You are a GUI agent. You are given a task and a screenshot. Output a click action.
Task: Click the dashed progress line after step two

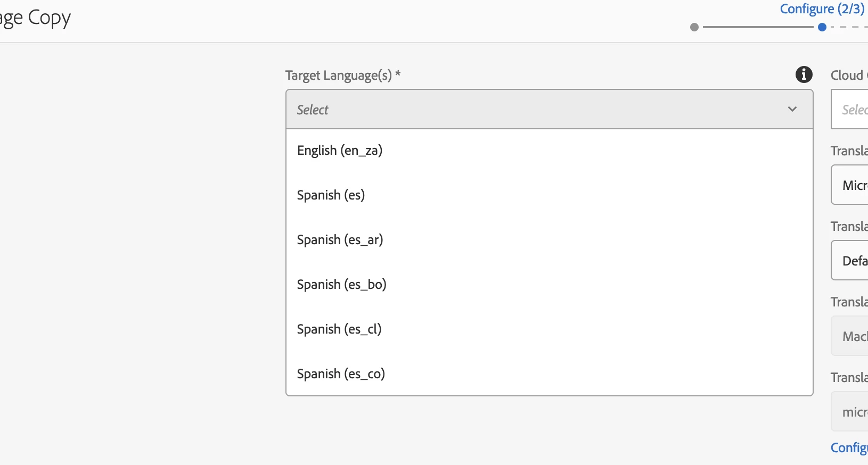coord(849,27)
